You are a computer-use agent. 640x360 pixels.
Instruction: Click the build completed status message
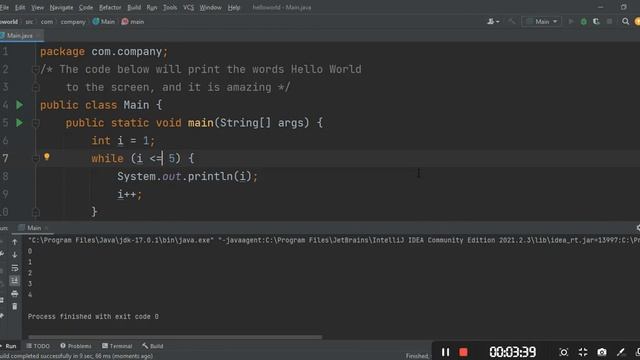click(76, 356)
